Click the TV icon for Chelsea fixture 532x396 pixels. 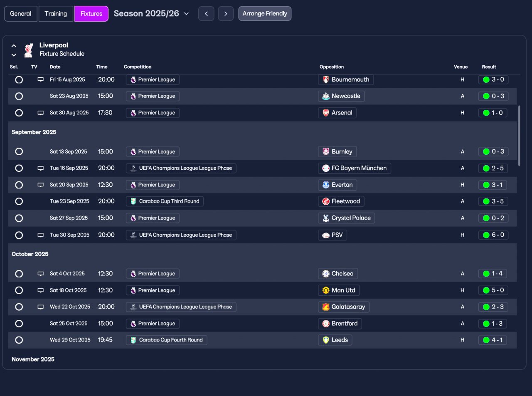pos(41,274)
